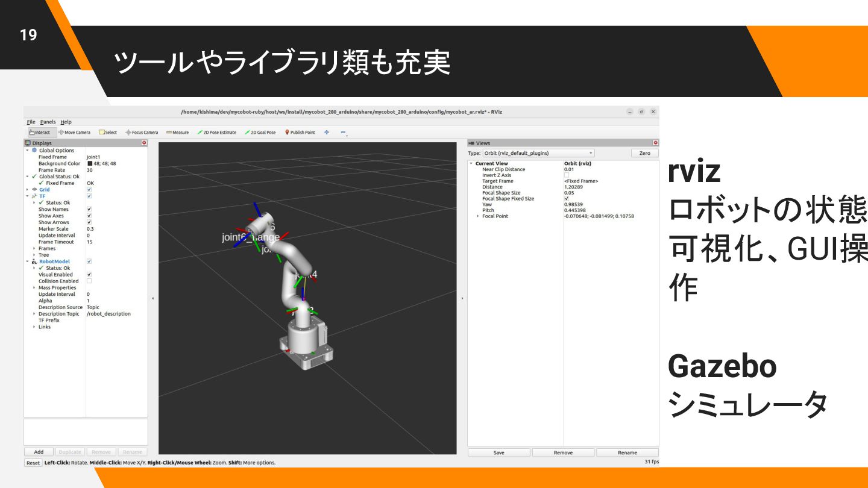The width and height of the screenshot is (868, 488).
Task: Click the Global Status green checkmark
Action: (x=34, y=177)
